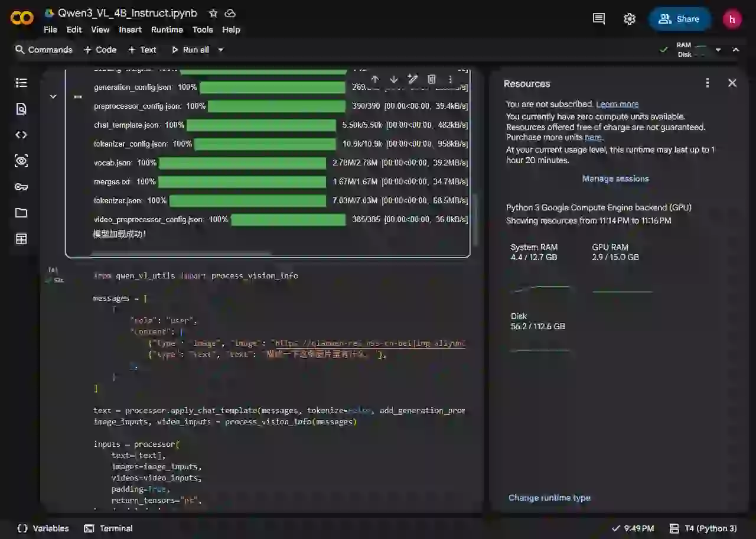
Task: Open the files folder panel
Action: coord(21,213)
